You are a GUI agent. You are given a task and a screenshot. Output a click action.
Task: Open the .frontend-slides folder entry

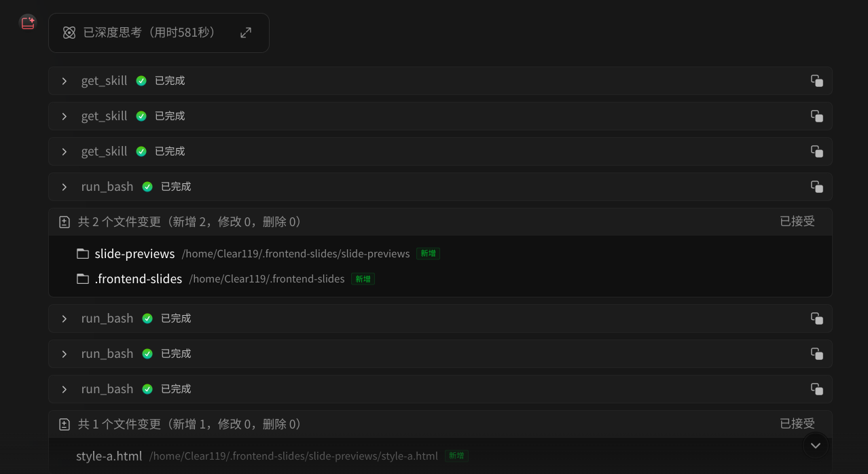pyautogui.click(x=139, y=278)
